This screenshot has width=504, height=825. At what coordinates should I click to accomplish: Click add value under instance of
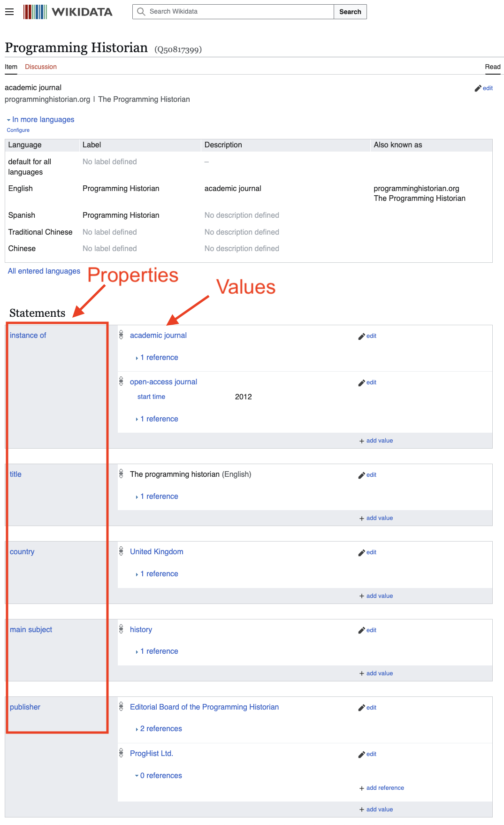(376, 441)
